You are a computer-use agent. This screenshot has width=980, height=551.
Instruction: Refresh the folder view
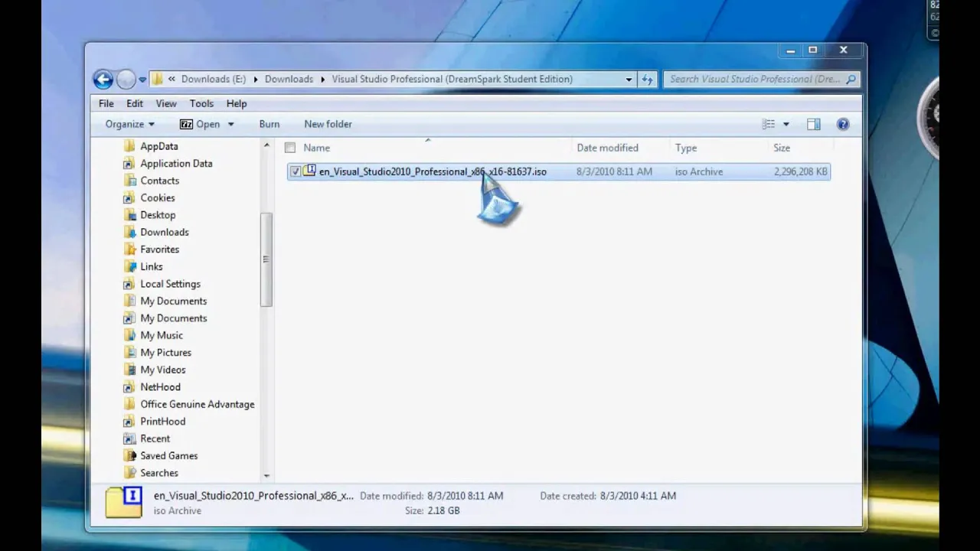coord(647,79)
